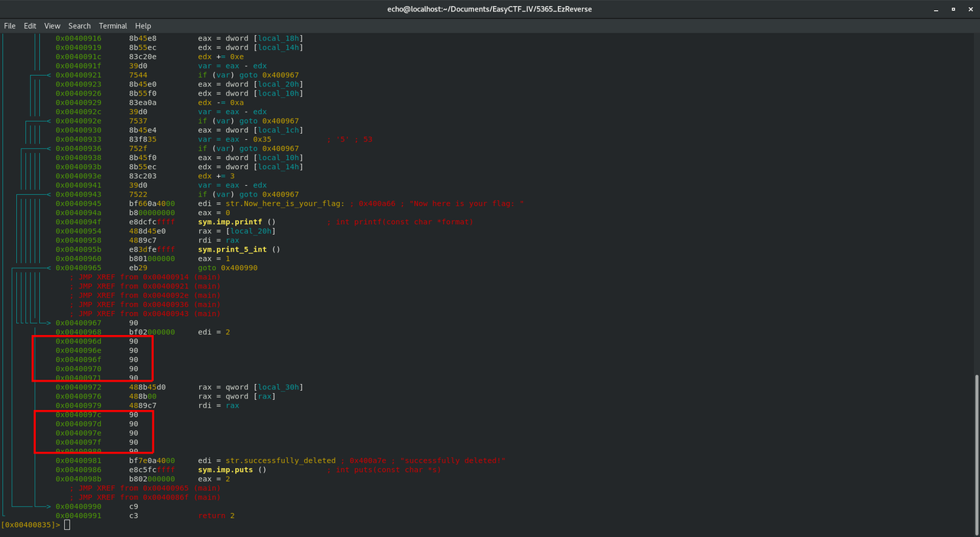Open the Help menu
Image resolution: width=980 pixels, height=537 pixels.
click(x=143, y=26)
